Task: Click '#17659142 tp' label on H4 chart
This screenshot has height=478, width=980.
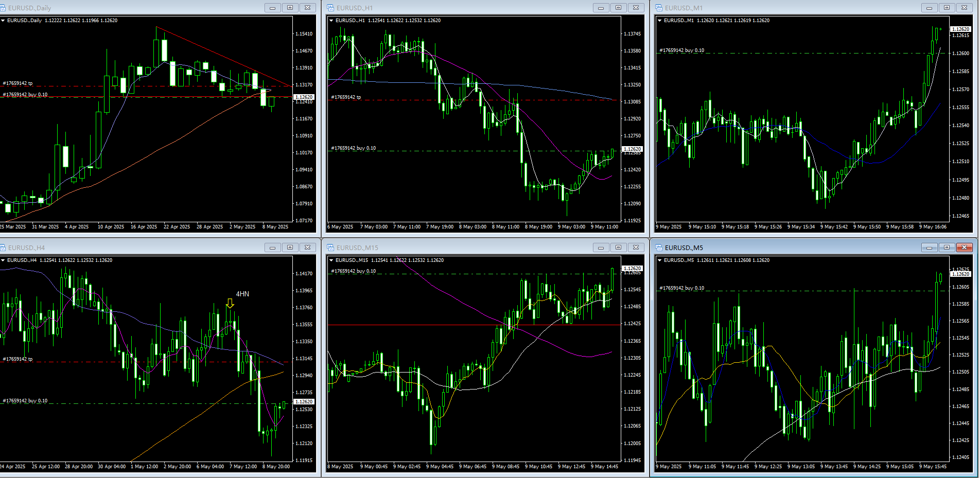Action: click(x=17, y=359)
